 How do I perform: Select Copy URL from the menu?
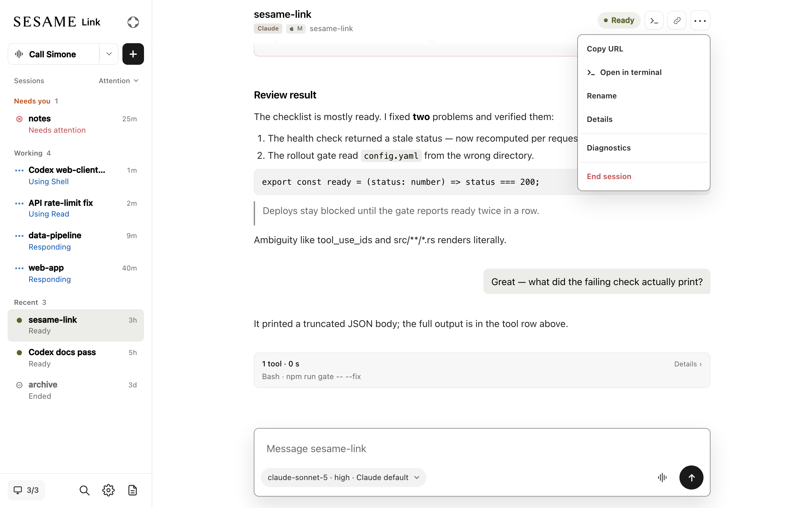click(644, 49)
